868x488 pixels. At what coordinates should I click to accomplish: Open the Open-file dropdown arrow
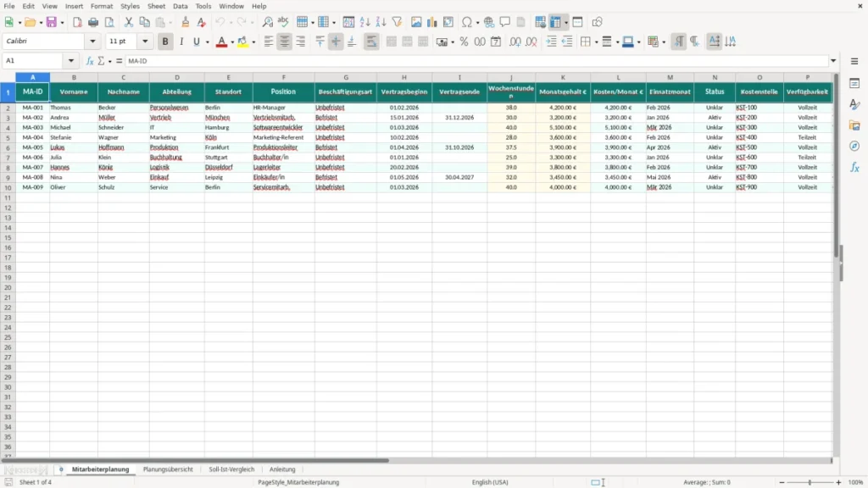41,23
